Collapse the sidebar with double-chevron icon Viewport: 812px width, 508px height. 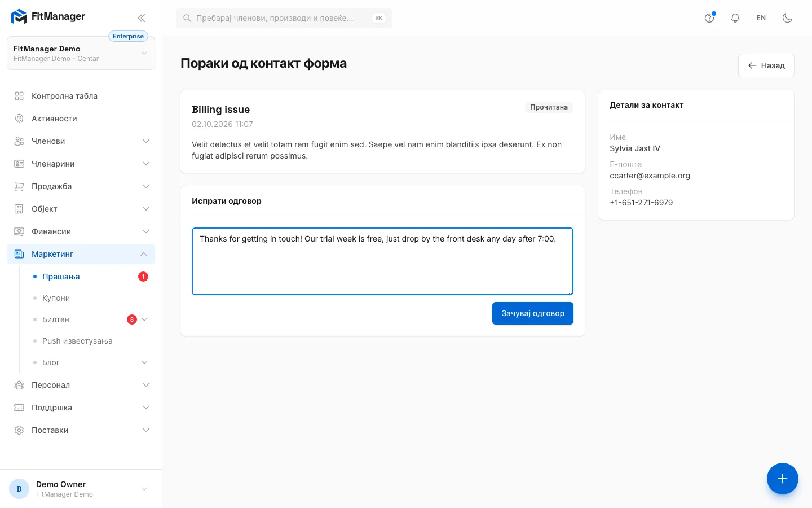click(142, 18)
